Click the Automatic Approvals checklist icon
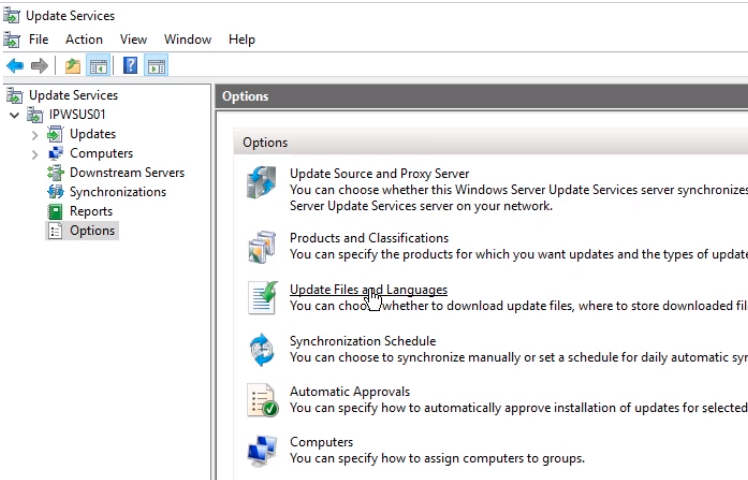The width and height of the screenshot is (748, 480). coord(262,401)
